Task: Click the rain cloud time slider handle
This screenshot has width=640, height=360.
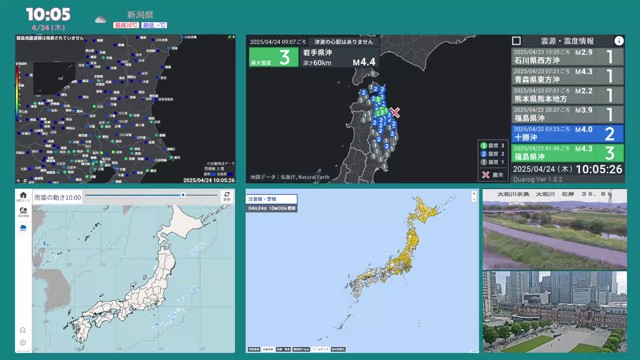Action: point(183,195)
